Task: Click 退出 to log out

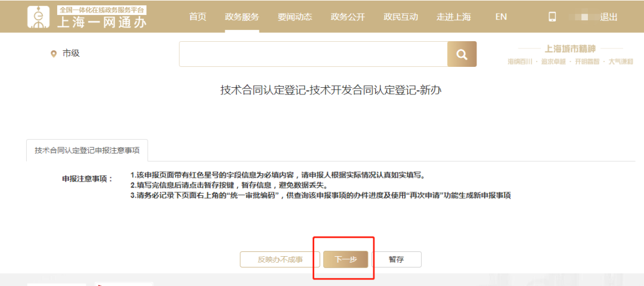Action: point(609,17)
